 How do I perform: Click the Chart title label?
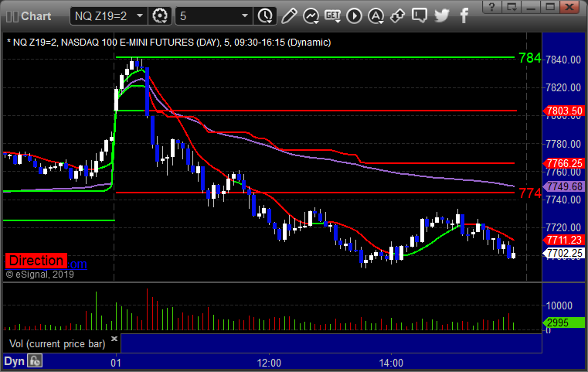point(36,16)
